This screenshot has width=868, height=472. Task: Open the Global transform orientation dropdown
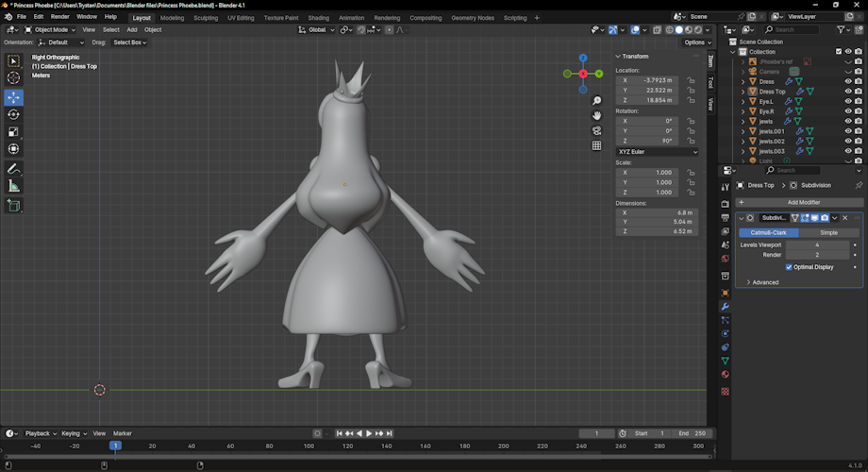point(316,30)
